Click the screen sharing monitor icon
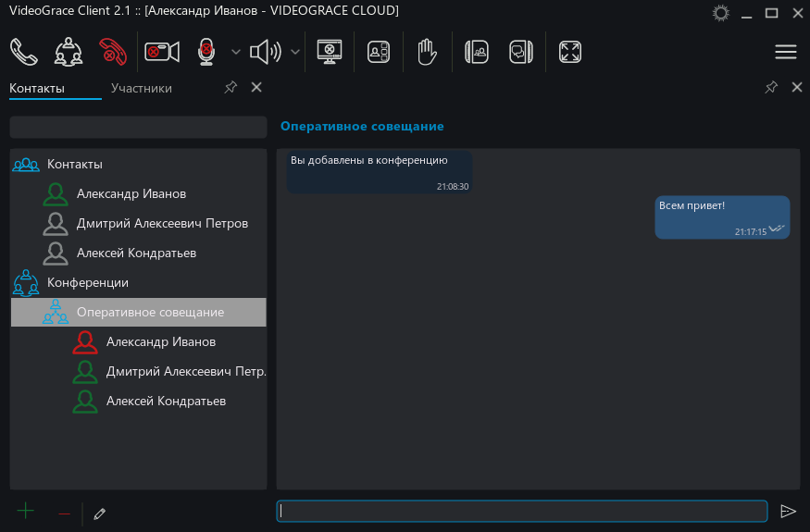Viewport: 810px width, 532px height. tap(330, 52)
